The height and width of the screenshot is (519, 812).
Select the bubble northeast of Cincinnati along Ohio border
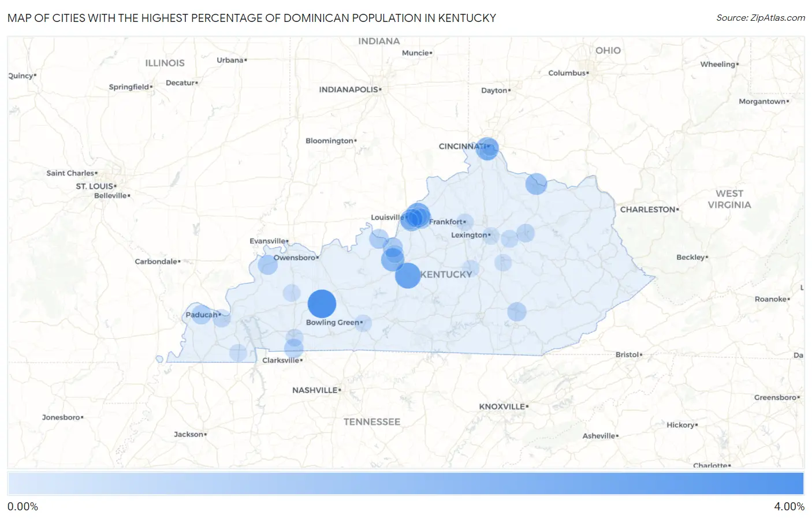point(536,184)
